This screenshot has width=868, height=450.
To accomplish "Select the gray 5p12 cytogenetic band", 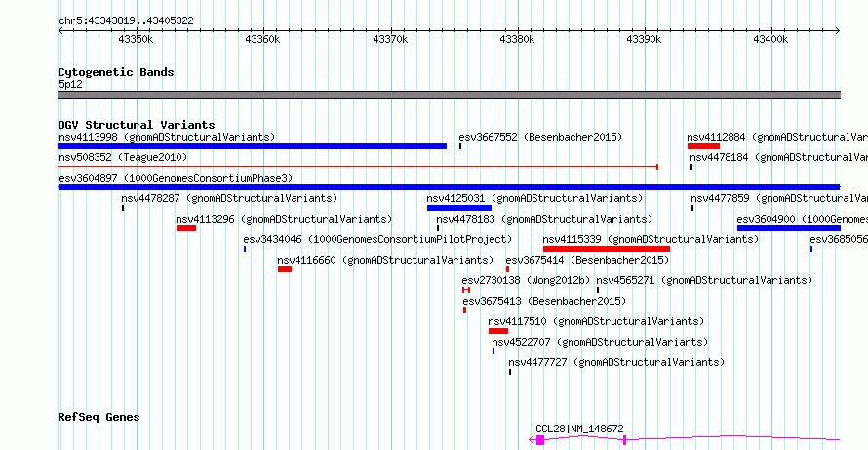I will tap(449, 95).
